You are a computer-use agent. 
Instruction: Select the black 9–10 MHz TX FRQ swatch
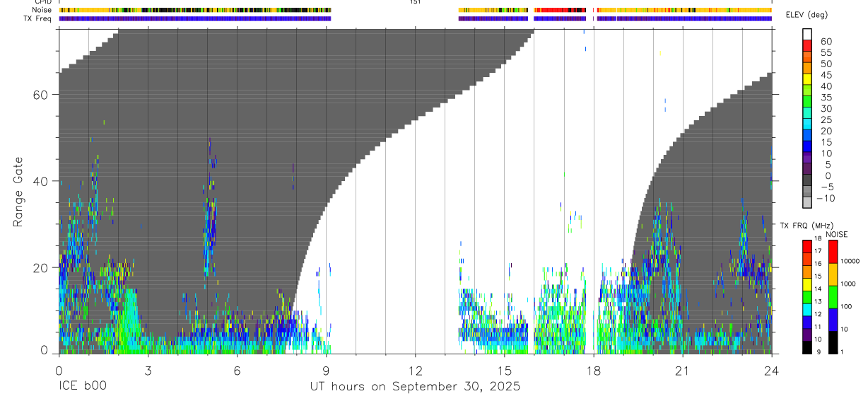click(807, 347)
